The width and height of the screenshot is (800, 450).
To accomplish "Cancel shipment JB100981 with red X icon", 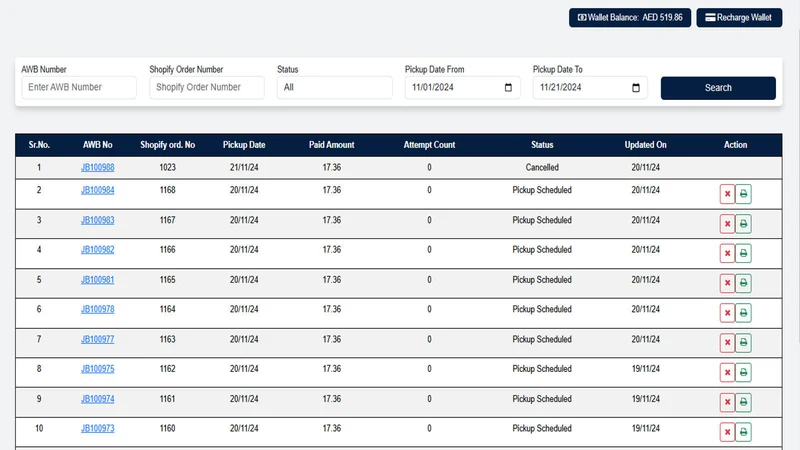I will click(x=727, y=283).
